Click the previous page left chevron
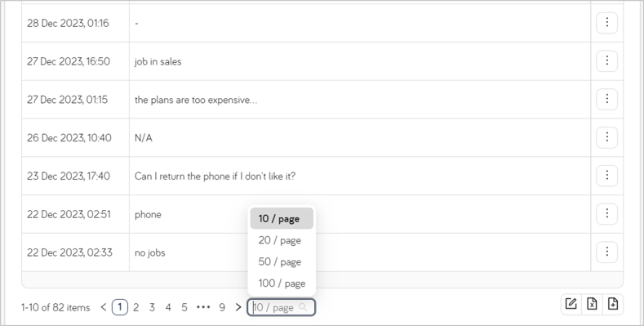This screenshot has width=644, height=326. (104, 307)
